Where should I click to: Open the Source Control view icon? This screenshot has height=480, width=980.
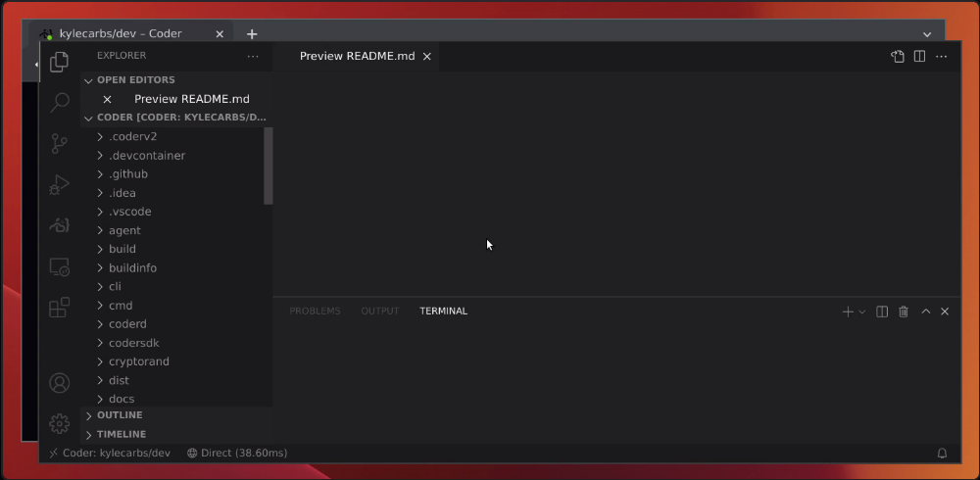(60, 144)
